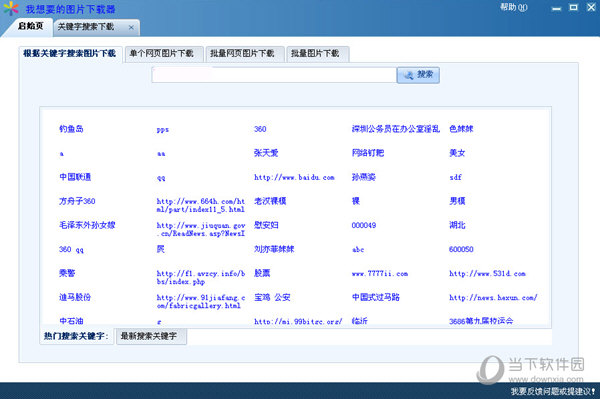The width and height of the screenshot is (600, 399).
Task: Click keyword 乘警
Action: (67, 274)
